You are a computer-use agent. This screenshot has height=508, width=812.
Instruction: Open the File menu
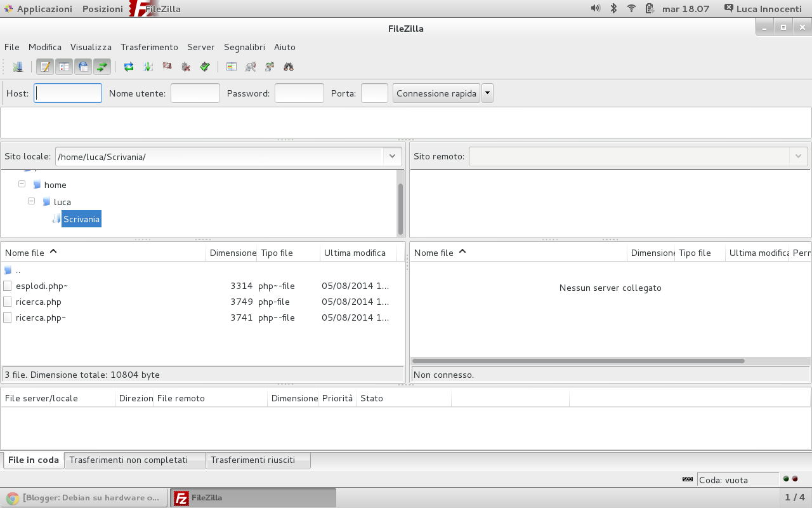(12, 47)
